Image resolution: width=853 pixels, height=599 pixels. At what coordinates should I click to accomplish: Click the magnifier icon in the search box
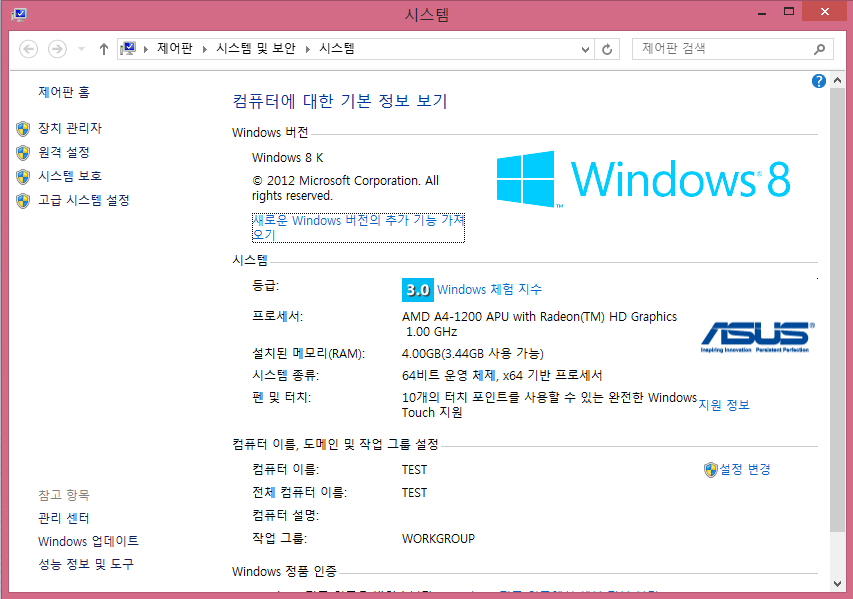(x=819, y=50)
